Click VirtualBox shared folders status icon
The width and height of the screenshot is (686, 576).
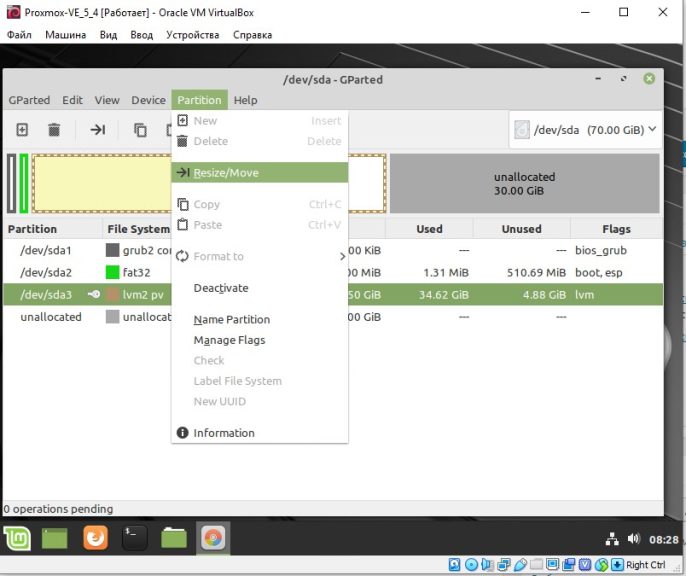click(x=536, y=565)
